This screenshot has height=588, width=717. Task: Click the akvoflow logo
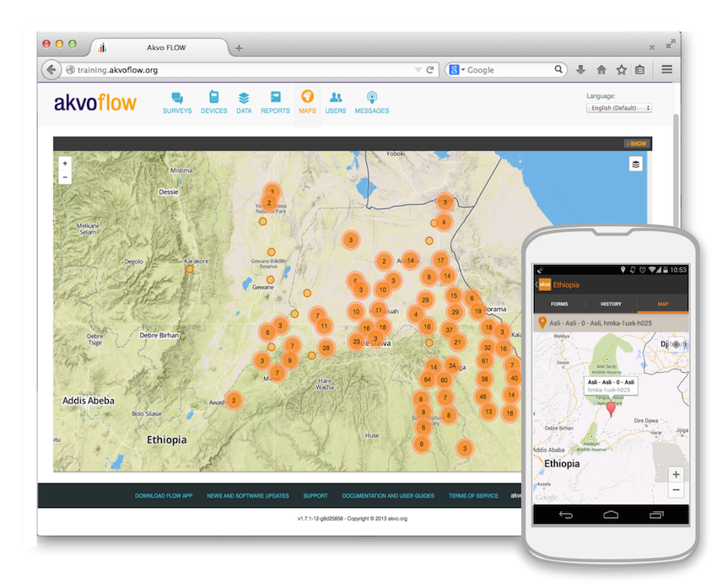click(x=95, y=102)
